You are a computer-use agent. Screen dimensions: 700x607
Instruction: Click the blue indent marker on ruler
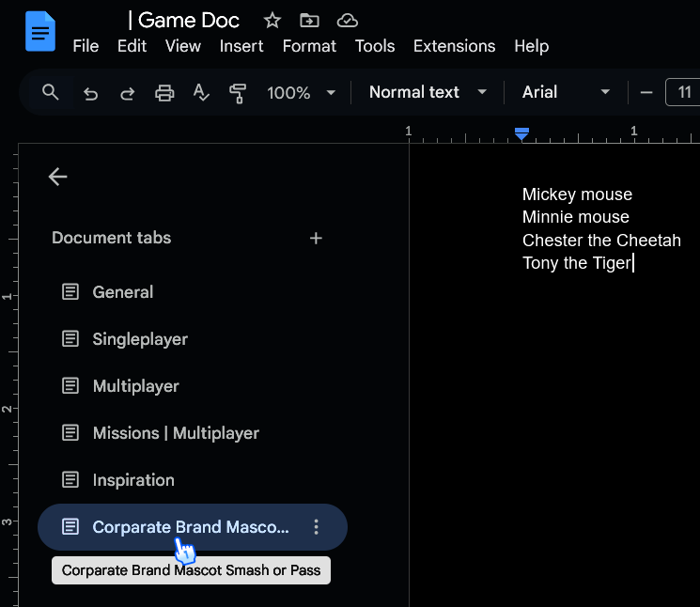(521, 133)
